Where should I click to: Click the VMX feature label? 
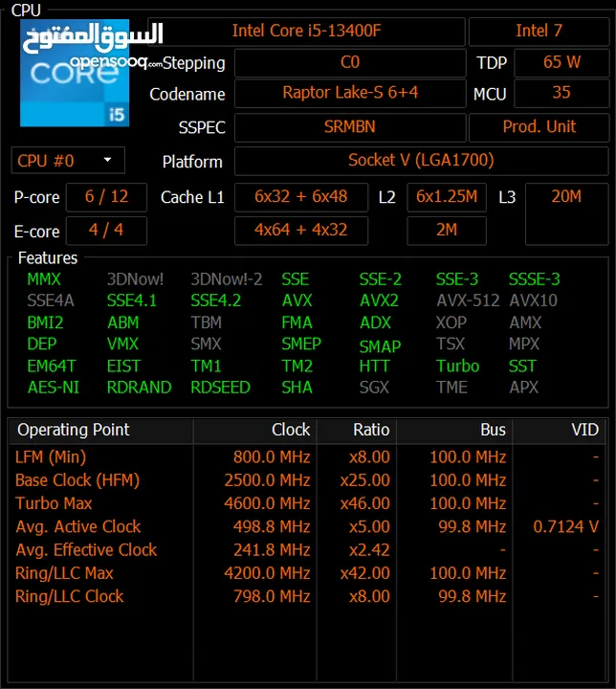tap(122, 344)
